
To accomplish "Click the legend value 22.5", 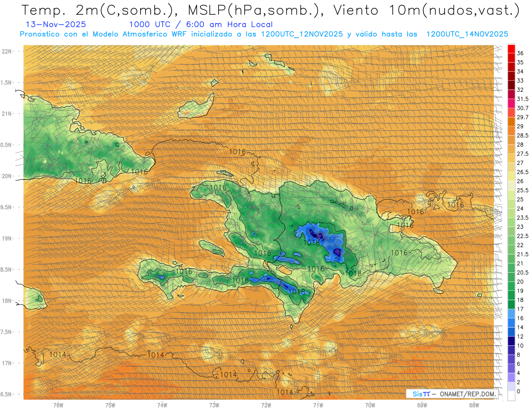I will pyautogui.click(x=523, y=236).
